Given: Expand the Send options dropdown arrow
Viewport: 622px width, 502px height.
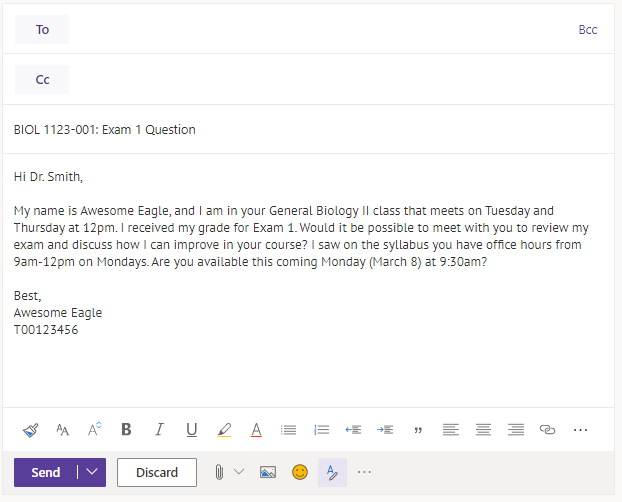Looking at the screenshot, I should [x=92, y=472].
